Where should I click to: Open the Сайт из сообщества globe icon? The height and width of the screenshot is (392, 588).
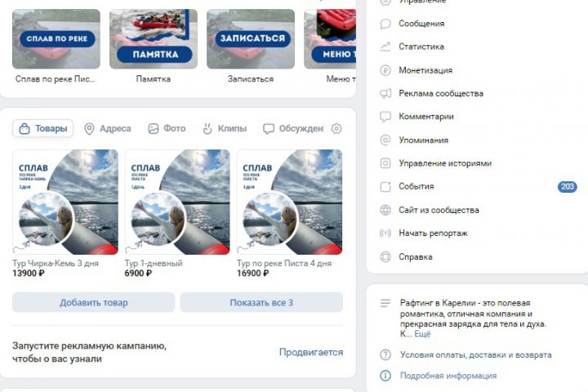[x=385, y=210]
